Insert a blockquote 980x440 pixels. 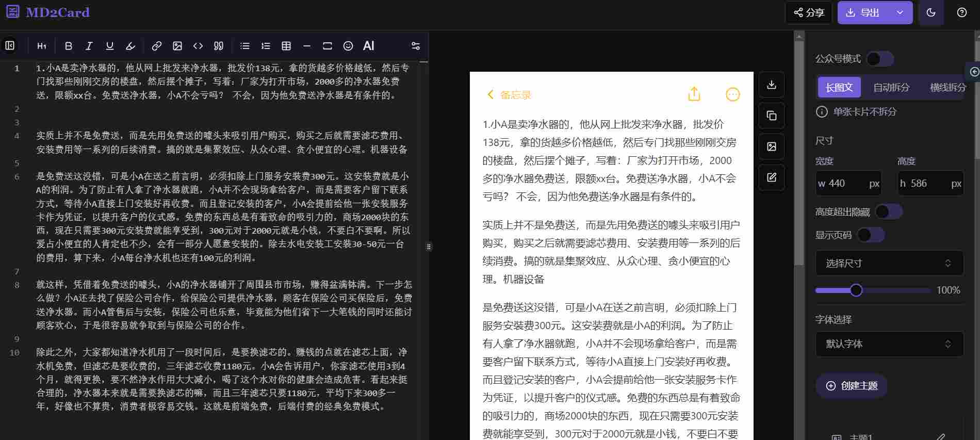[x=219, y=46]
